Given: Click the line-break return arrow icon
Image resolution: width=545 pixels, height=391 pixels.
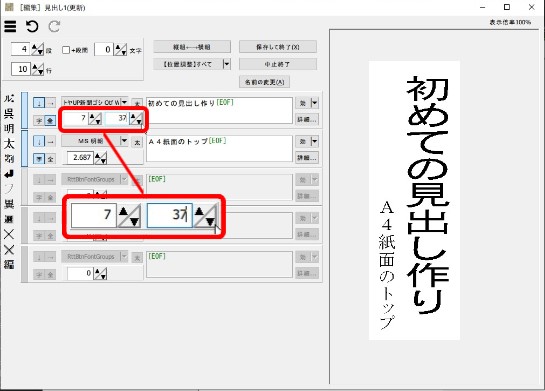Looking at the screenshot, I should point(9,174).
